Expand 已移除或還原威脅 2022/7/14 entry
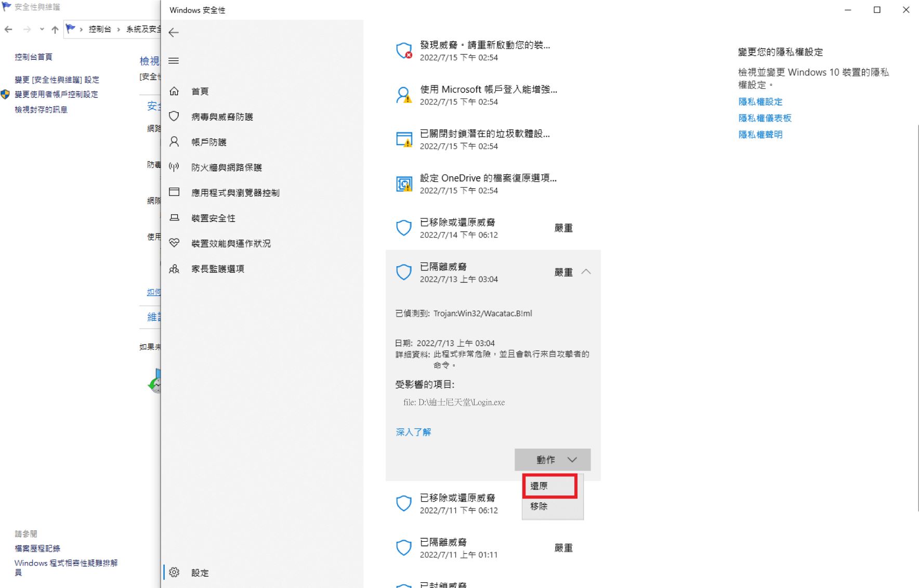Screen dimensions: 919x588 [x=493, y=228]
